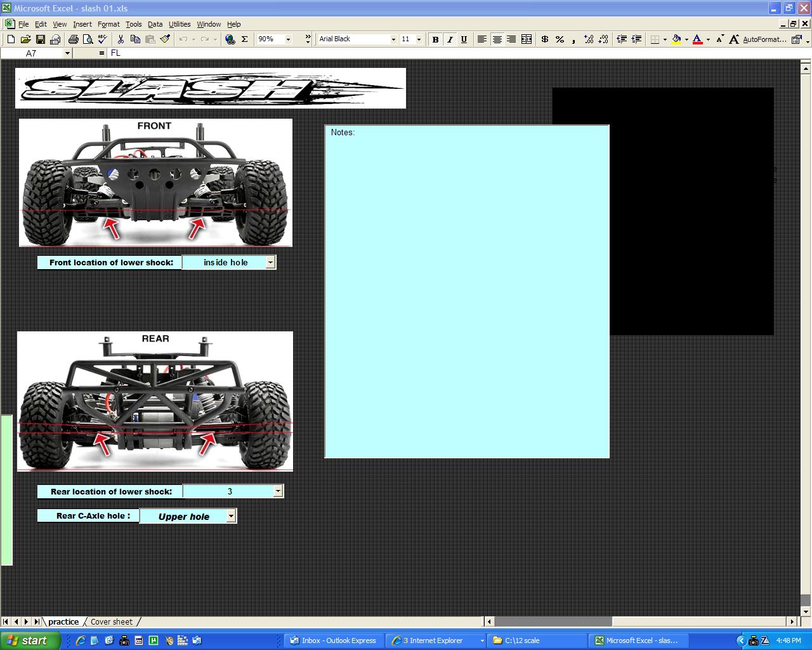
Task: Apply the currency style
Action: click(x=545, y=39)
